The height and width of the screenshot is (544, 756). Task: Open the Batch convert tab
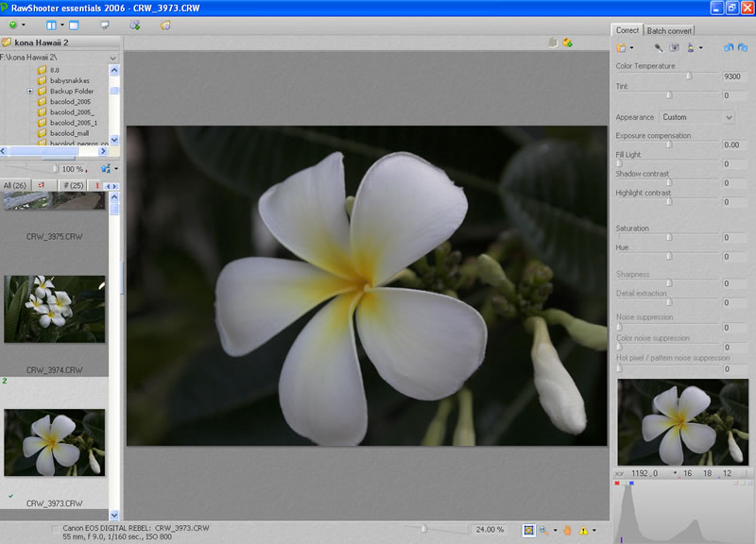(x=669, y=30)
